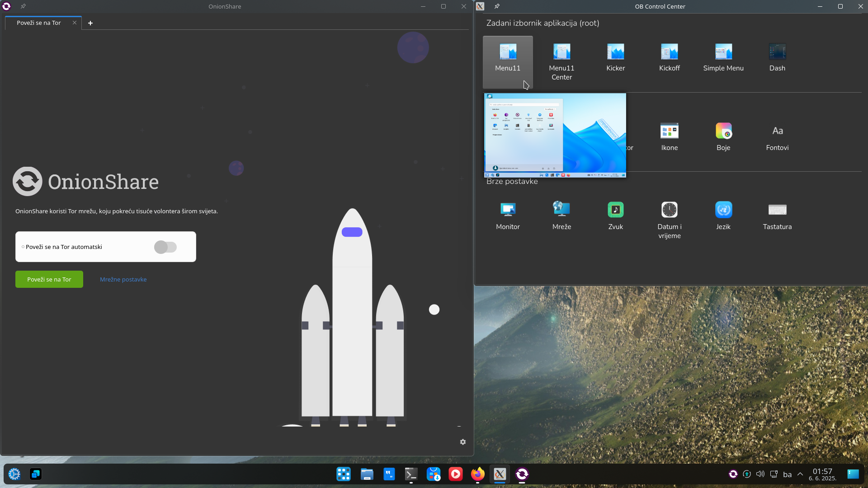Launch the terminal from taskbar
The height and width of the screenshot is (488, 868).
(x=411, y=474)
